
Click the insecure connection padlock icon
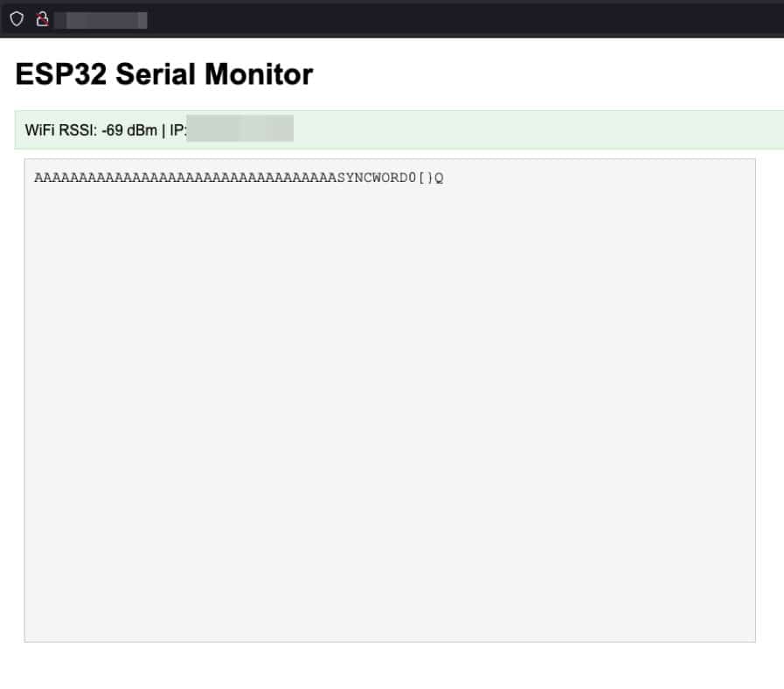[x=43, y=19]
